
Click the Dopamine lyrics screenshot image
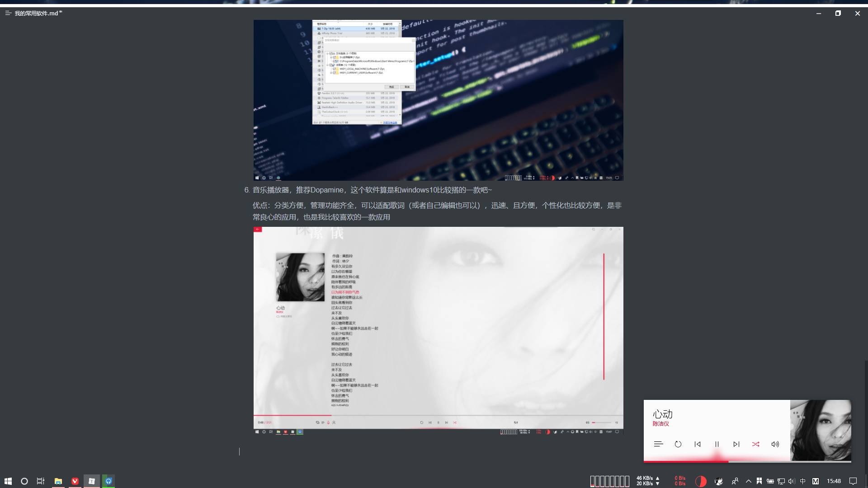click(x=438, y=330)
